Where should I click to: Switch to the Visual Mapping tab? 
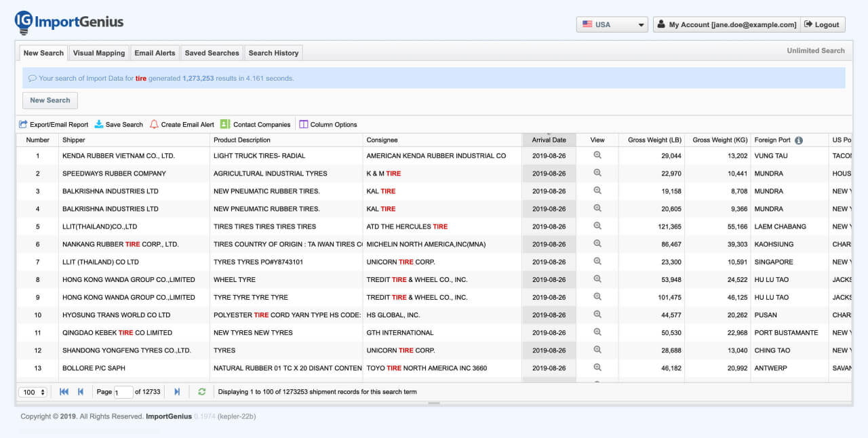coord(98,52)
